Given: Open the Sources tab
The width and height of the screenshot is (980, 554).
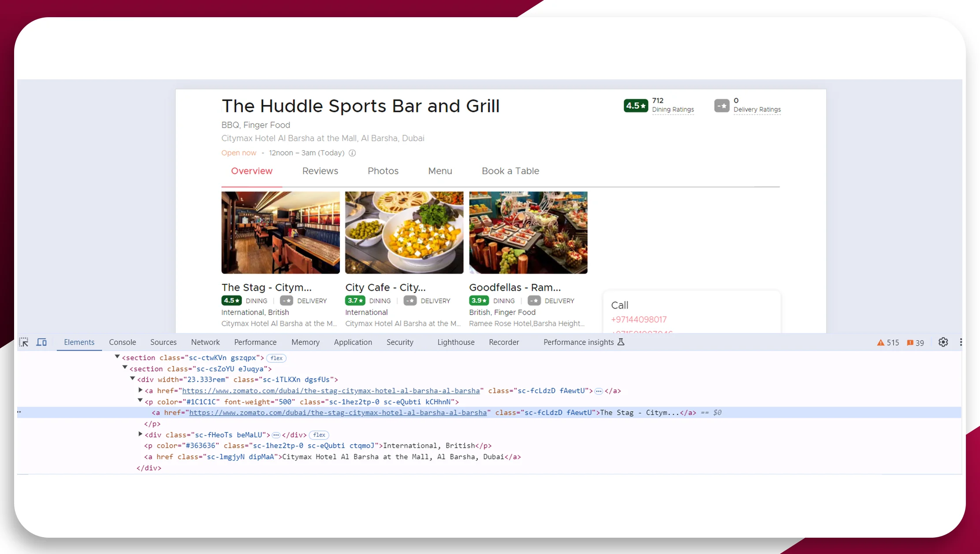Looking at the screenshot, I should [163, 342].
